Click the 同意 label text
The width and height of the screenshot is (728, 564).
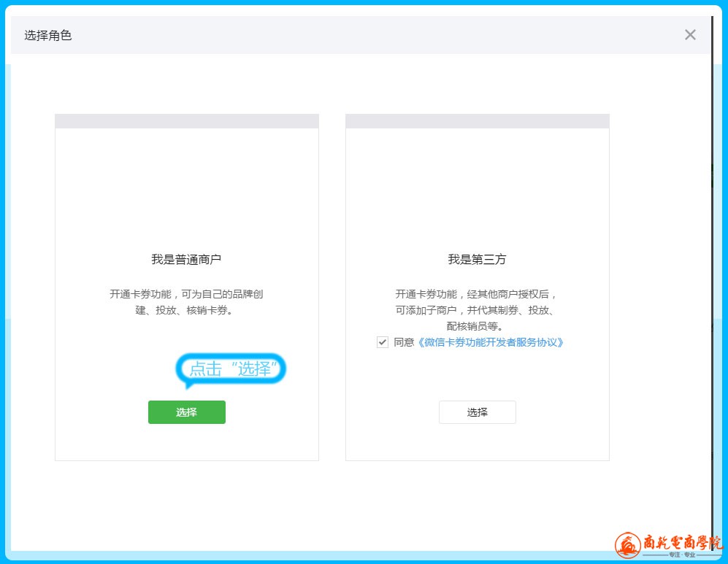(404, 342)
